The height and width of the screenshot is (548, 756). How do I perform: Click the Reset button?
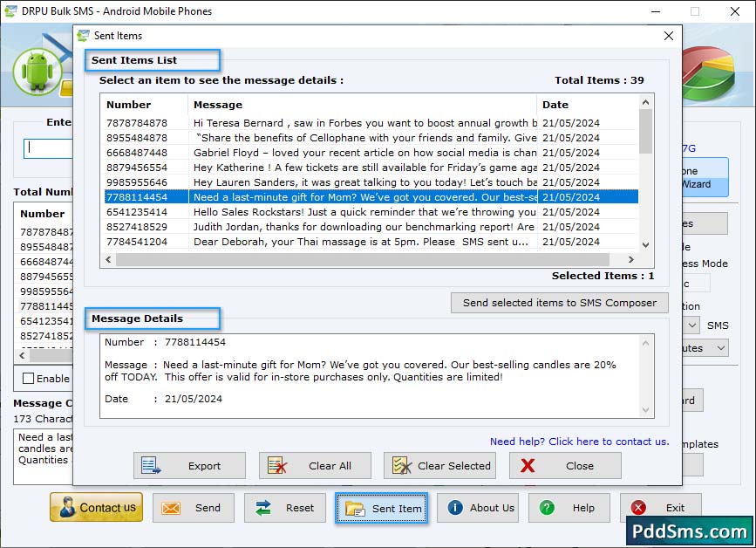285,508
